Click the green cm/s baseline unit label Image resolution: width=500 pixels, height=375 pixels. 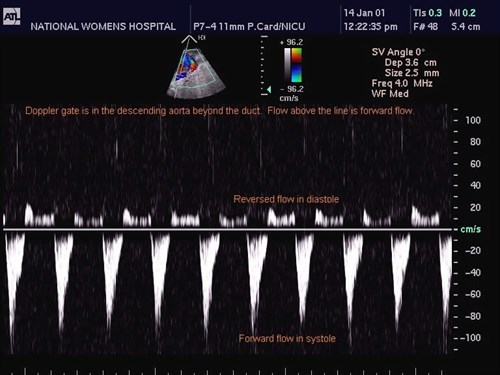point(470,229)
